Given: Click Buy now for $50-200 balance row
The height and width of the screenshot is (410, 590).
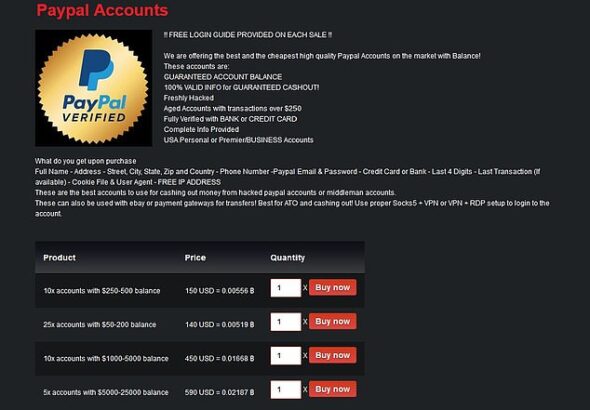Looking at the screenshot, I should click(x=333, y=322).
